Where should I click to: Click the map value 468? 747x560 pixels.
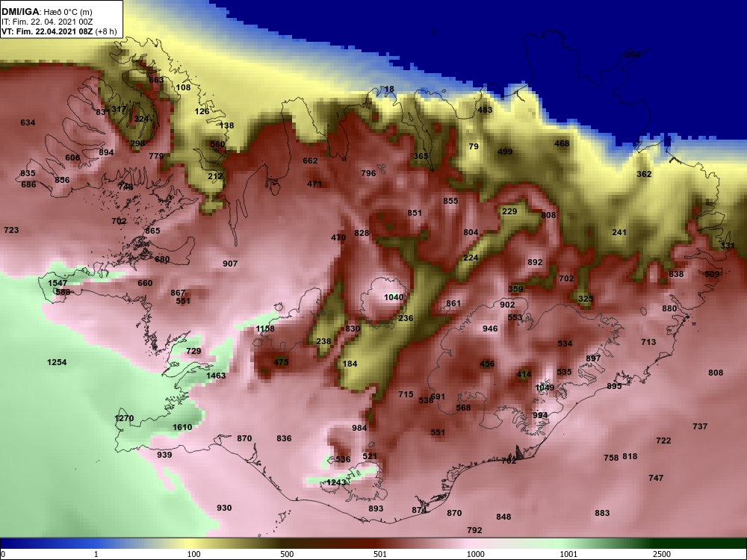562,143
